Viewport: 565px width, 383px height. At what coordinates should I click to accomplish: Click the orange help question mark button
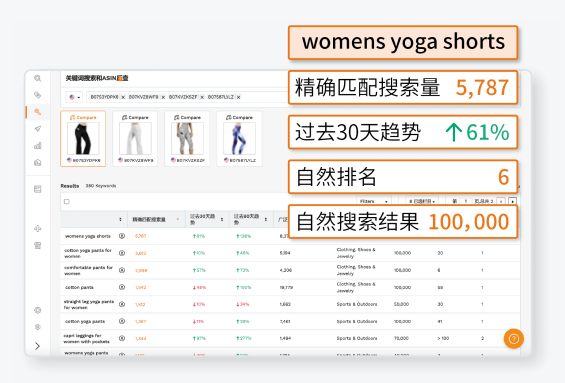point(513,339)
